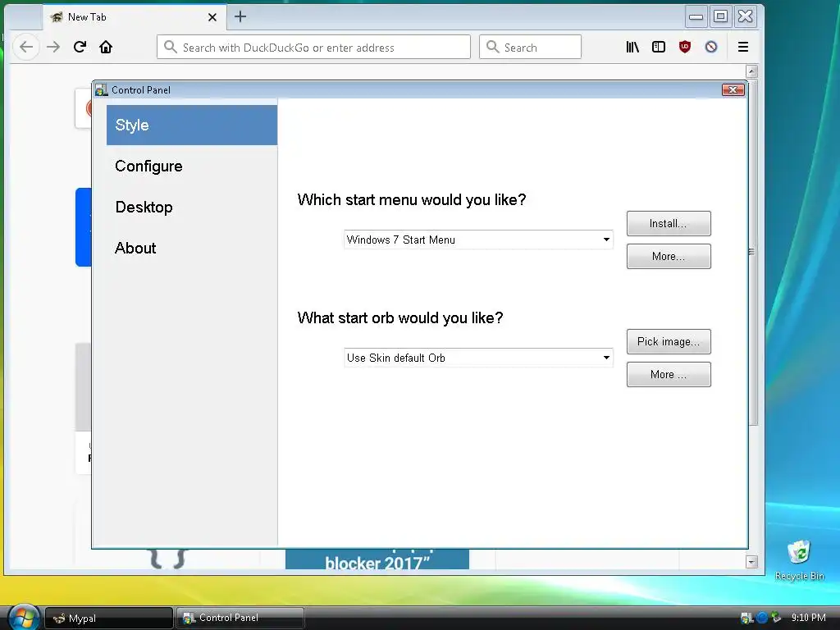Click the blocked-circle extension icon
Viewport: 840px width, 630px height.
pyautogui.click(x=711, y=47)
